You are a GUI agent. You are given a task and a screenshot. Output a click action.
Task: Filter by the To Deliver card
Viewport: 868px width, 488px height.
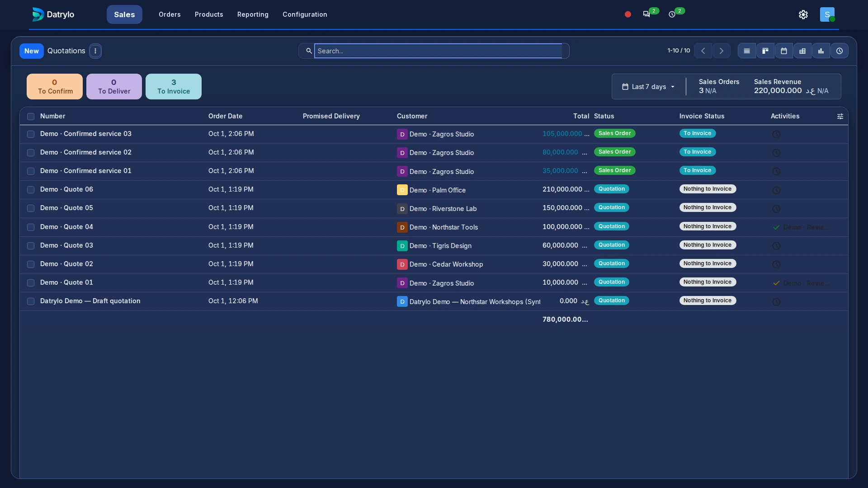114,86
